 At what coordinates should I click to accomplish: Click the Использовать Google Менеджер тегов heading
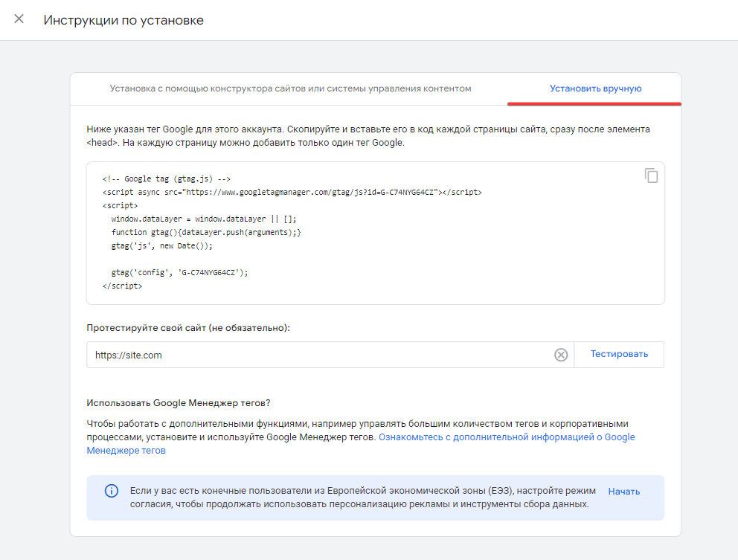(179, 403)
